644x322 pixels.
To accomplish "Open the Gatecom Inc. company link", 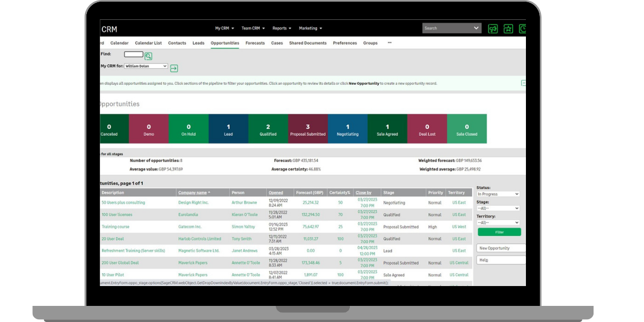I will click(190, 227).
